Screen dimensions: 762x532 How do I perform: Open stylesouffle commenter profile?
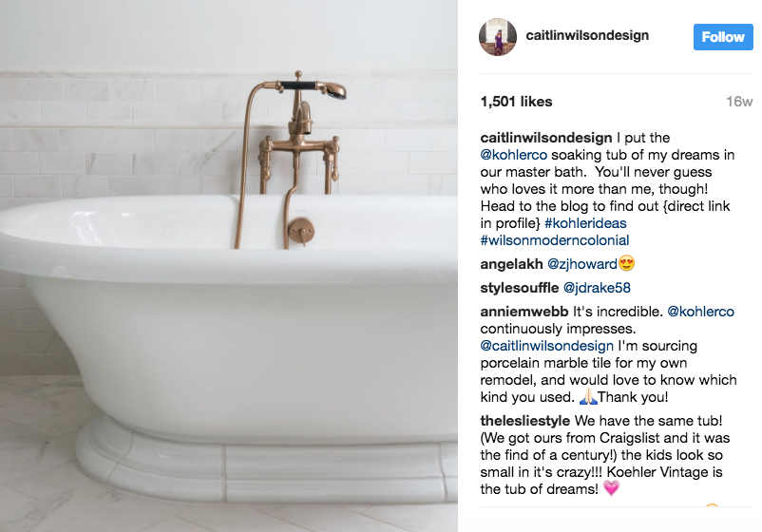tap(520, 288)
